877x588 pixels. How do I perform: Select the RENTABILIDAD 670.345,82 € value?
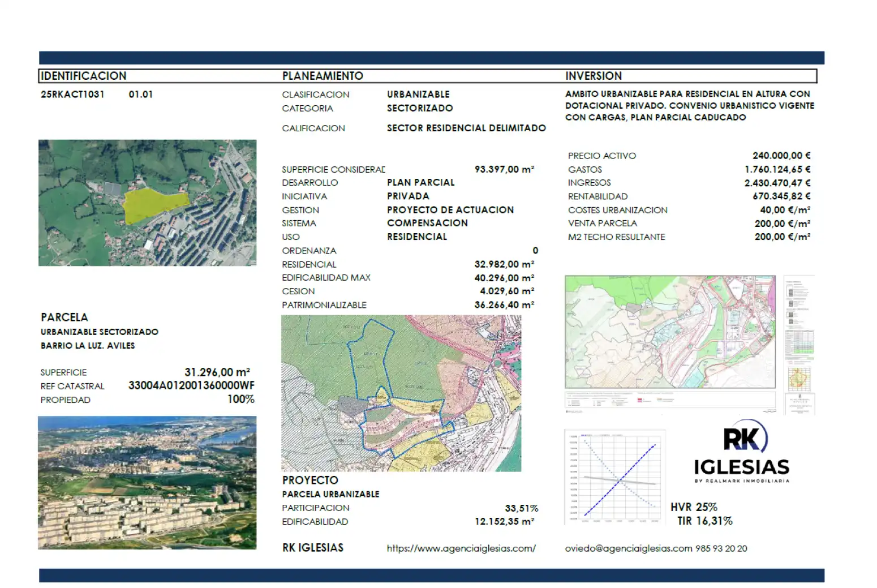pos(781,196)
